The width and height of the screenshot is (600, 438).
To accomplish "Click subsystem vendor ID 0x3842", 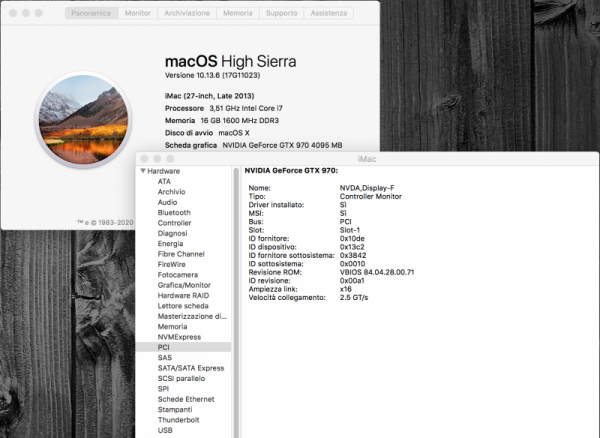I will coord(353,255).
